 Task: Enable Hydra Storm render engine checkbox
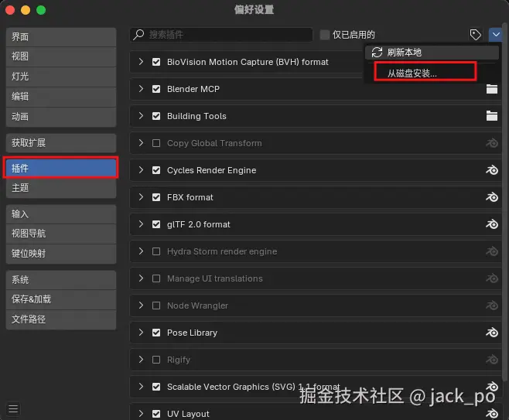coord(156,251)
